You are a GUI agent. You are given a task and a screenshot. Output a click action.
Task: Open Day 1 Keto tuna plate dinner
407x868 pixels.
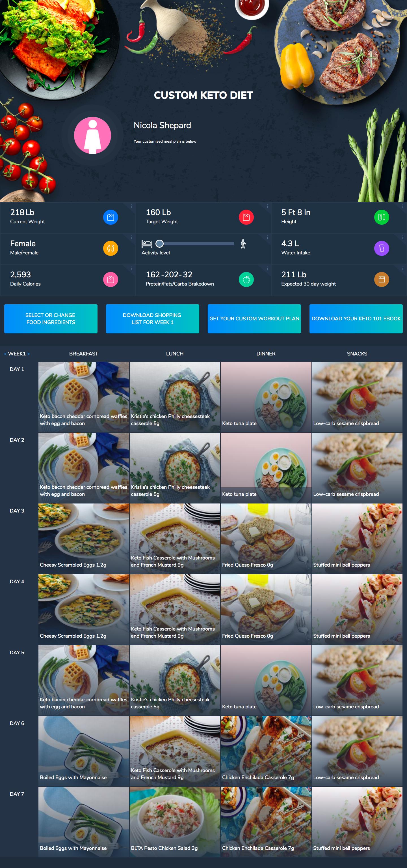[x=266, y=397]
